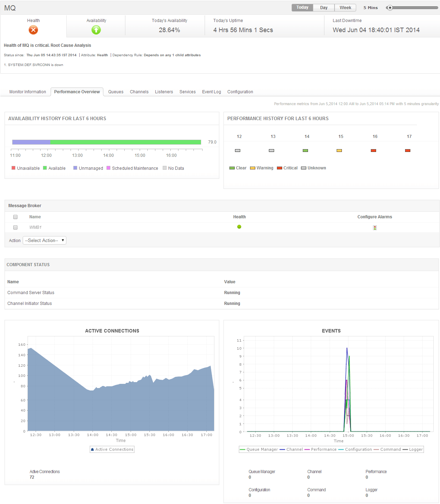Open Configure Alarms icon for WMB1

[375, 228]
